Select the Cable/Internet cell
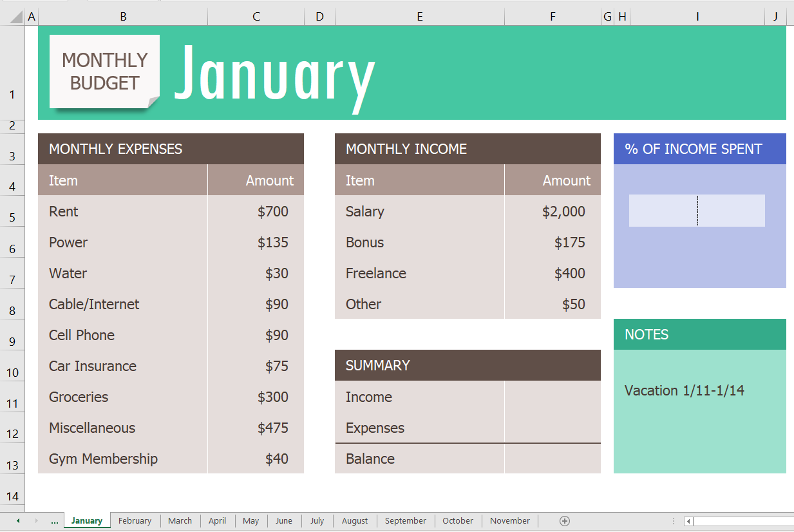 point(123,304)
